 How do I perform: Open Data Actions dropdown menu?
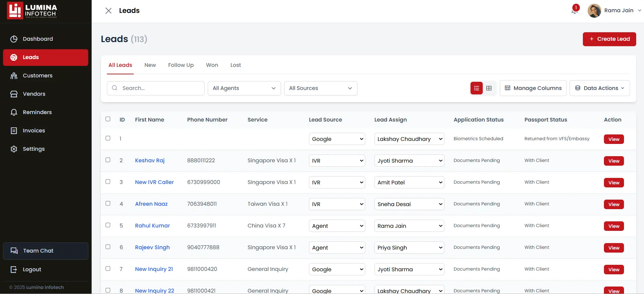600,88
